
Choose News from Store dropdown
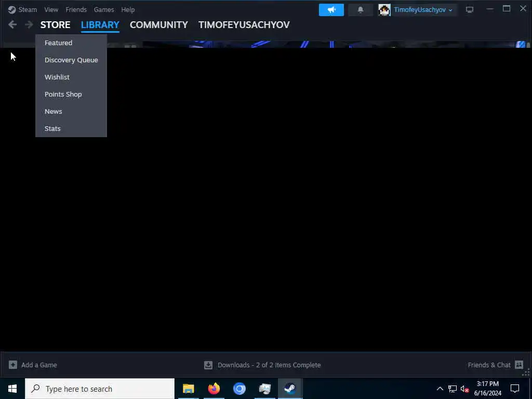(71, 111)
